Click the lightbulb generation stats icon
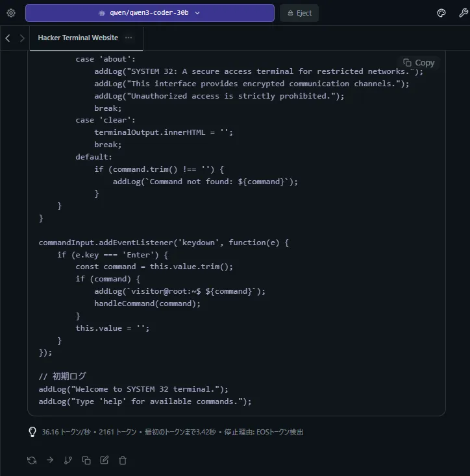470x476 pixels. [x=32, y=432]
